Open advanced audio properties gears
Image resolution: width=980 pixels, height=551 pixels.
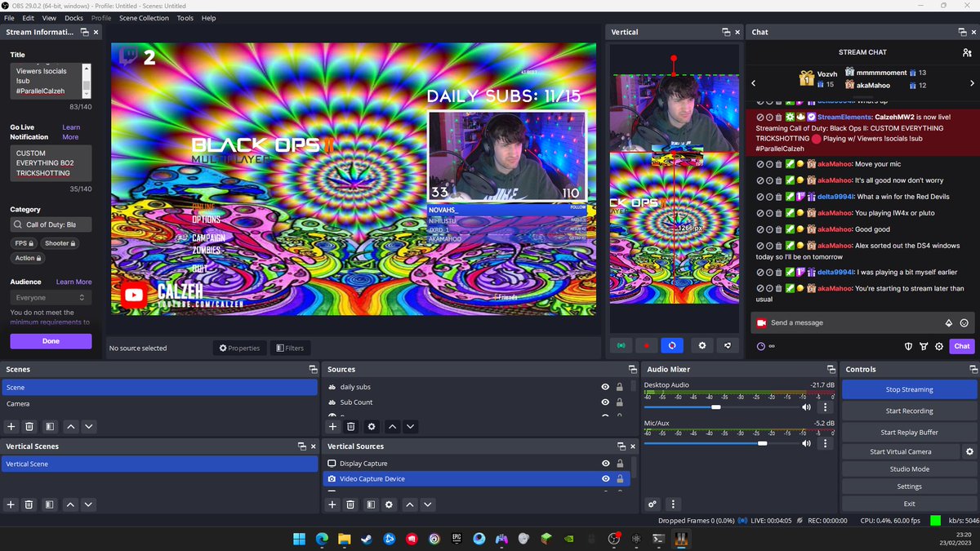(652, 504)
